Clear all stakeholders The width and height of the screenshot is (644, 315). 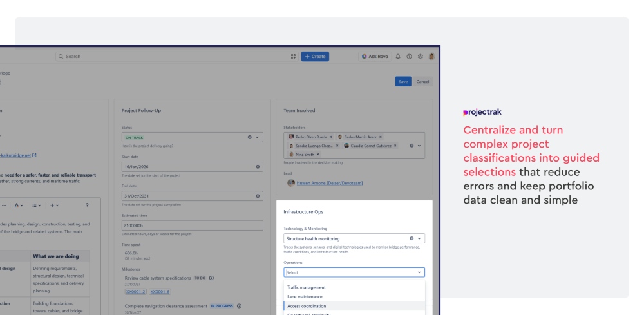tap(412, 146)
